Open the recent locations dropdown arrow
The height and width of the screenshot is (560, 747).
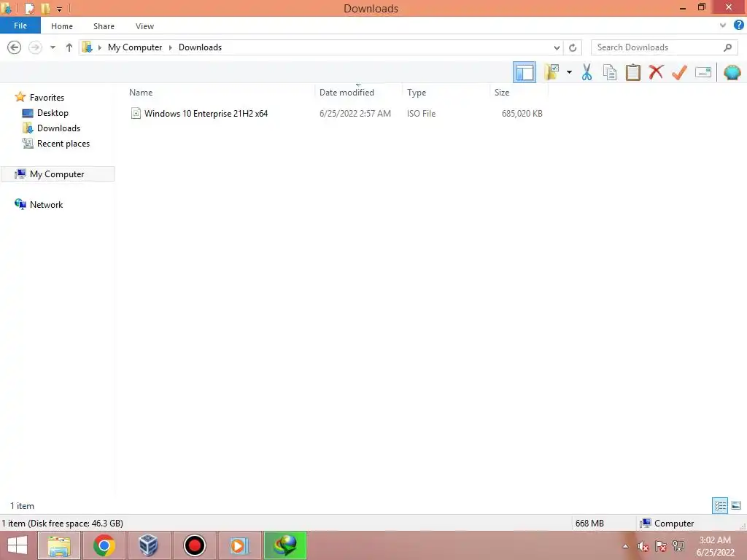coord(53,47)
